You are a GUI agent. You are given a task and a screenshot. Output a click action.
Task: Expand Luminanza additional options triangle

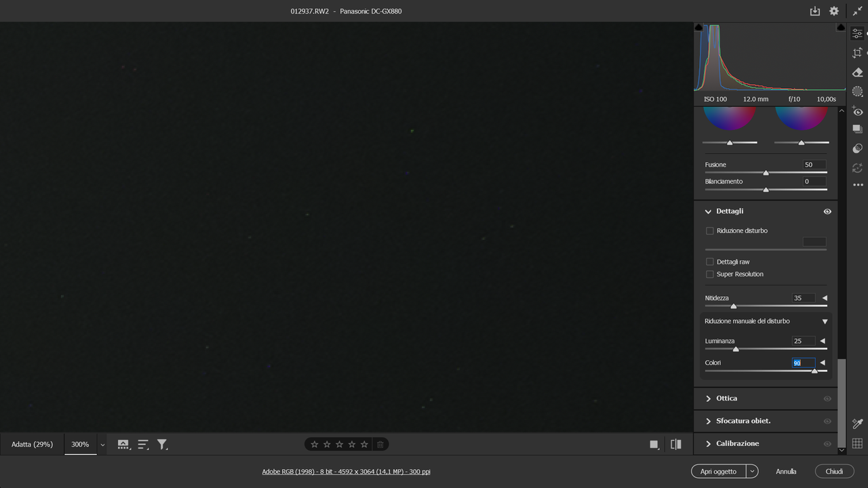click(x=823, y=341)
